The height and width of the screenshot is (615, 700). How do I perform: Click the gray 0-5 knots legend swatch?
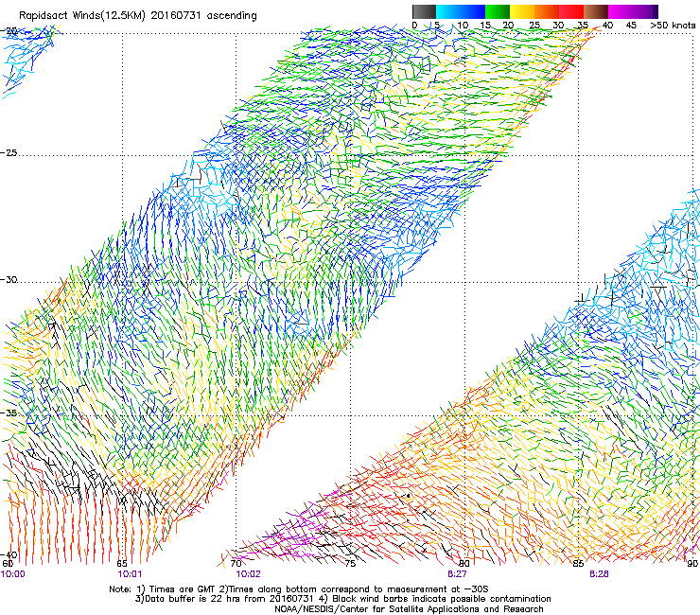click(424, 11)
